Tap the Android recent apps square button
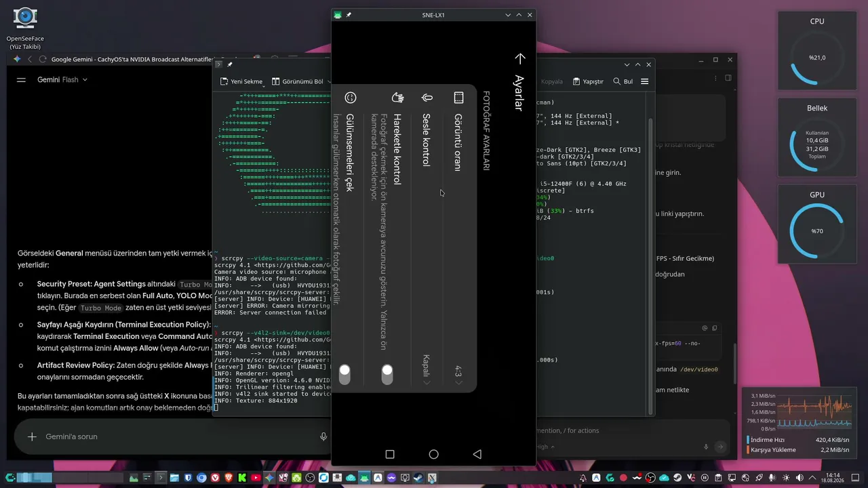The height and width of the screenshot is (488, 868). click(x=390, y=454)
